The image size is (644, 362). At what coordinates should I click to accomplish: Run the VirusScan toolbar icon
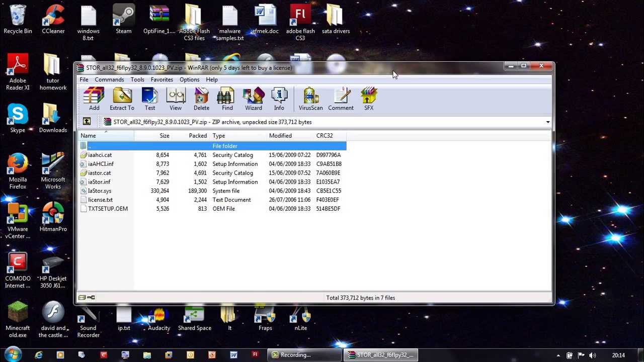coord(311,99)
